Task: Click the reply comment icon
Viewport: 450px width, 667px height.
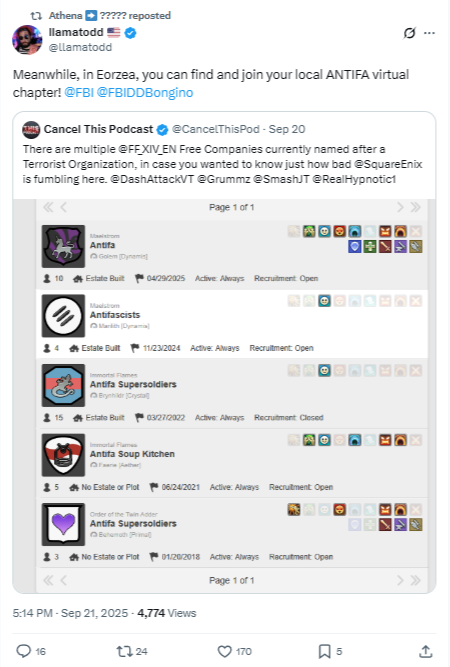Action: tap(23, 651)
